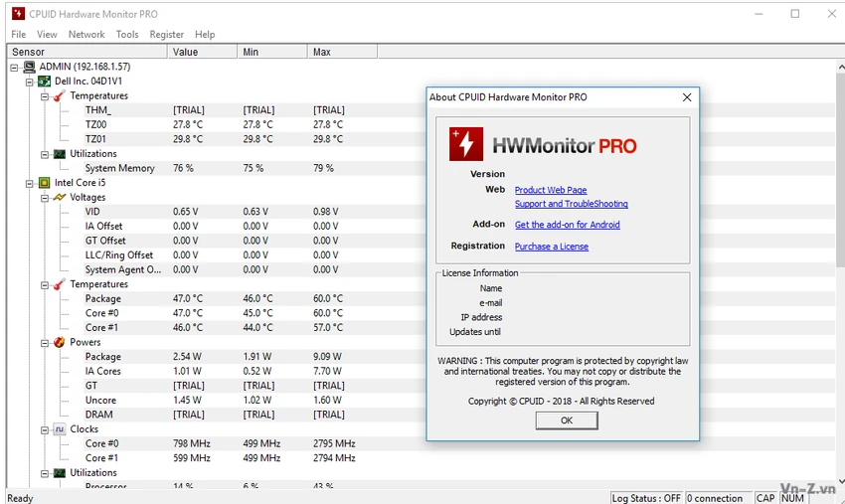Open the File menu
This screenshot has height=504, width=845.
18,35
